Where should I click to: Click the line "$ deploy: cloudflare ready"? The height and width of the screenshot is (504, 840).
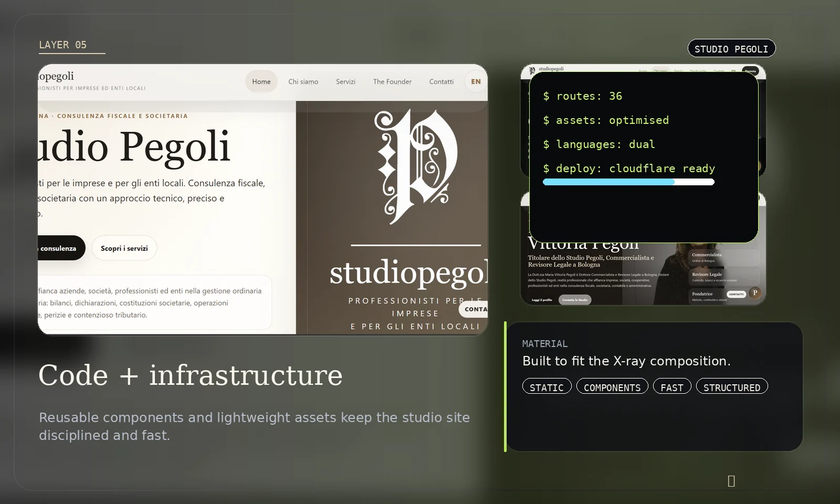coord(629,169)
